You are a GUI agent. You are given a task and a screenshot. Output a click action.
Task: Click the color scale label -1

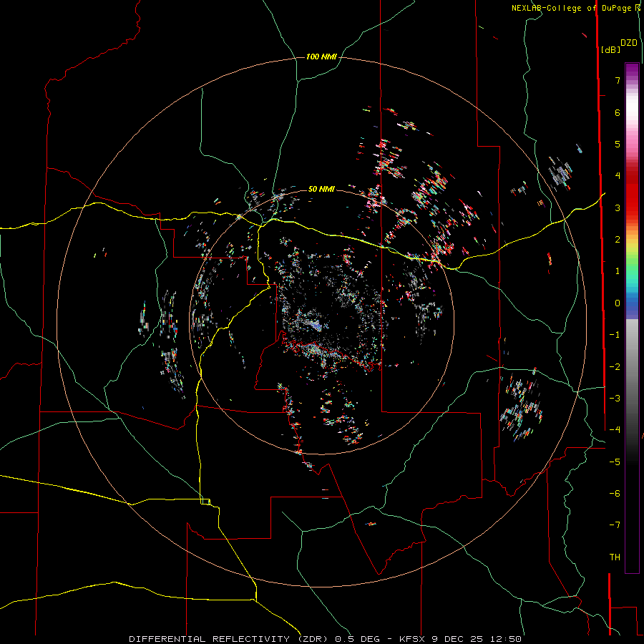coord(615,335)
